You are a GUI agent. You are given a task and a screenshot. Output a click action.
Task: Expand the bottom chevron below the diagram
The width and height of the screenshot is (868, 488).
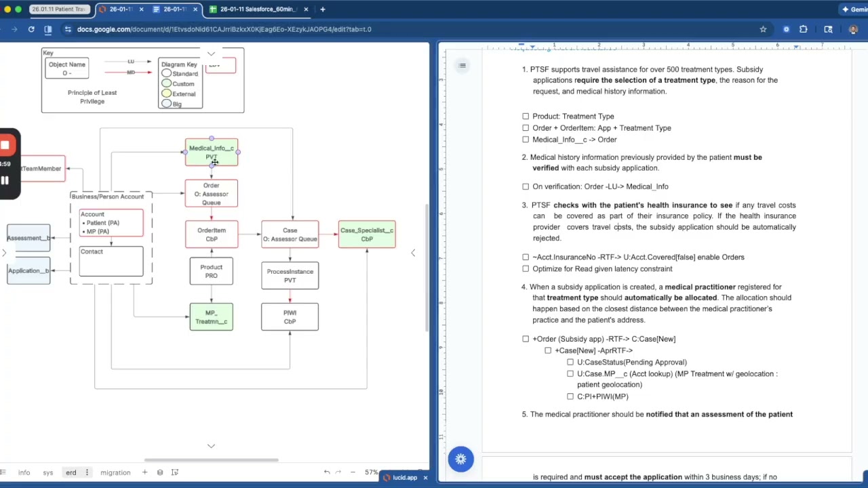[x=211, y=446]
